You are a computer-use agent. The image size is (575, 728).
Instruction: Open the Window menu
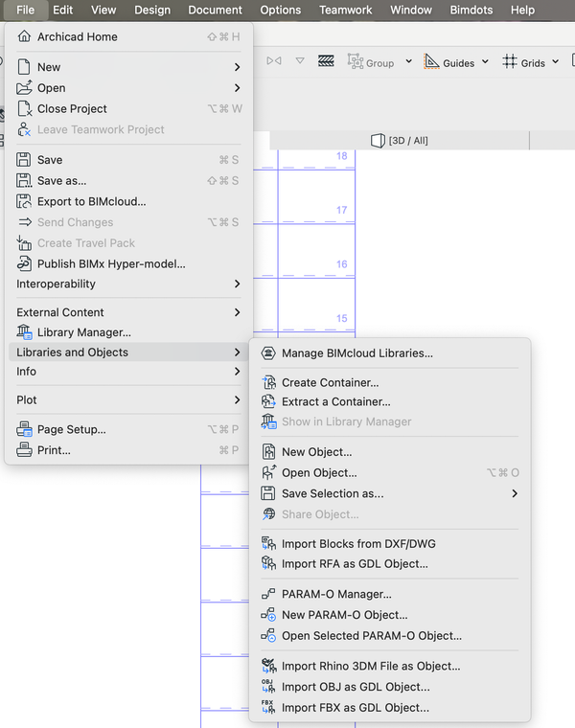(411, 10)
